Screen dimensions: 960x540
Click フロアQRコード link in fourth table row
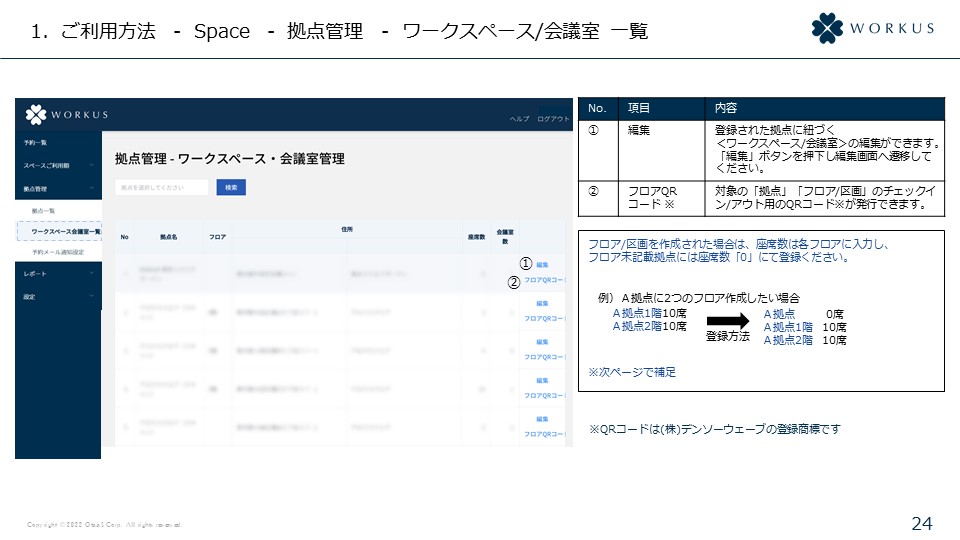pos(544,396)
